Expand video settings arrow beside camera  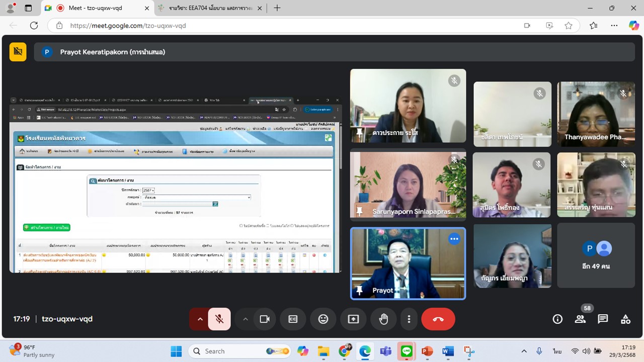coord(246,319)
